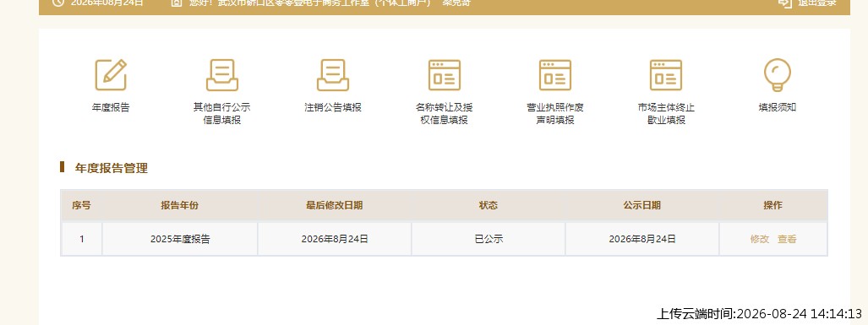The width and height of the screenshot is (868, 325).
Task: Click 修改 link for 2025年度报告
Action: pos(760,240)
